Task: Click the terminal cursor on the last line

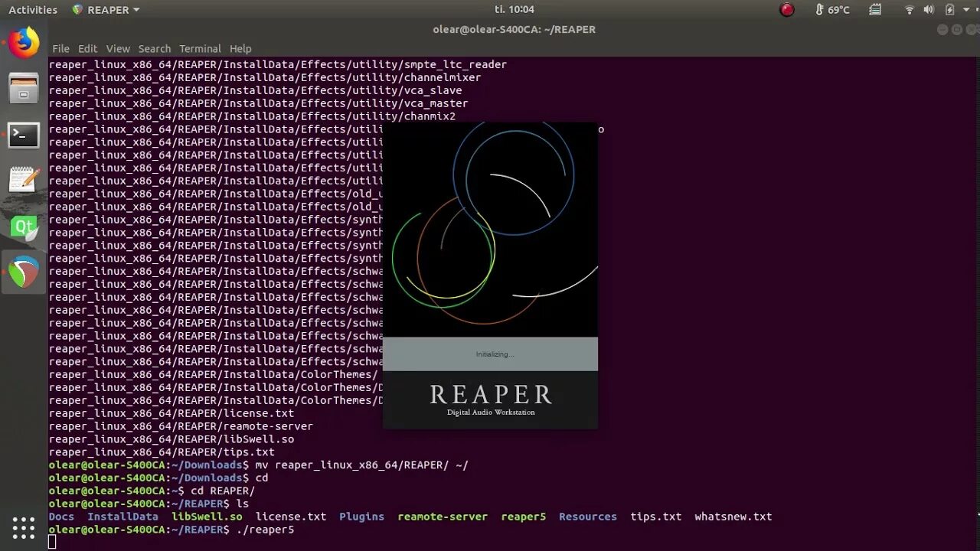Action: pos(52,543)
